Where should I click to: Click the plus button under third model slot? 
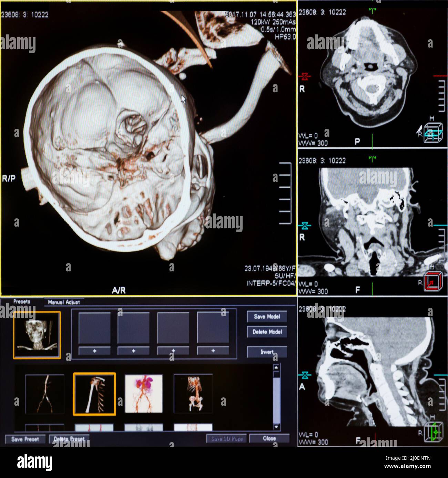click(173, 351)
